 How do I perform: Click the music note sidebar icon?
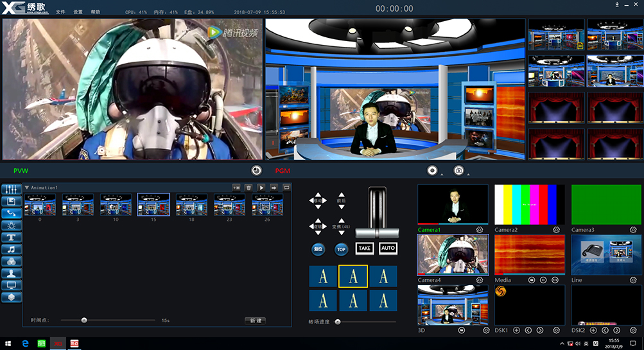click(x=11, y=249)
